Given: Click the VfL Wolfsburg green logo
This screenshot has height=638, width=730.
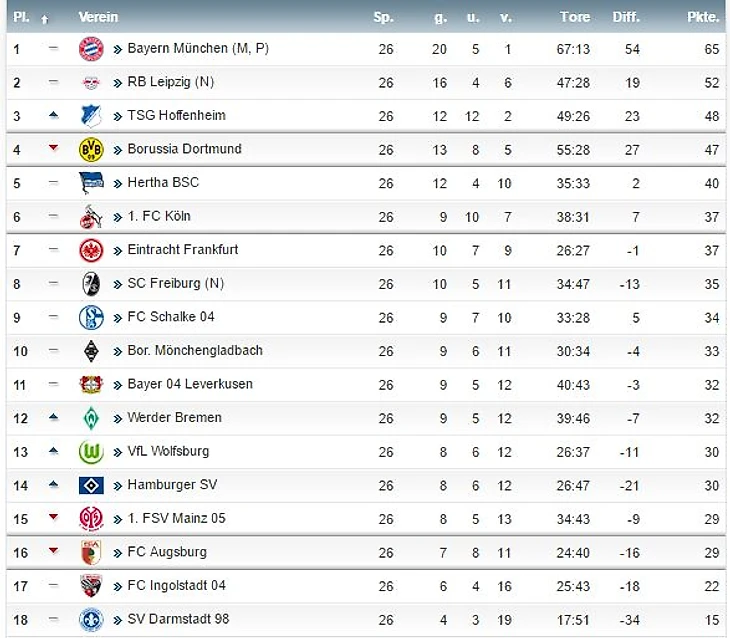Looking at the screenshot, I should (91, 452).
